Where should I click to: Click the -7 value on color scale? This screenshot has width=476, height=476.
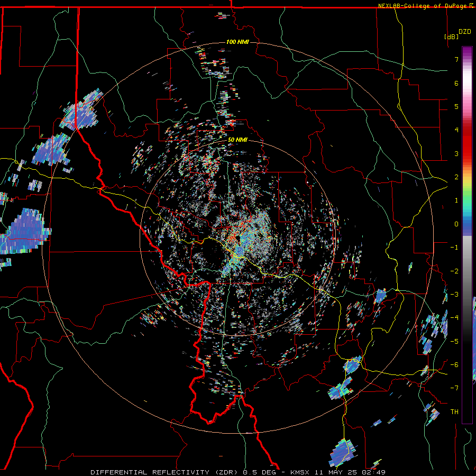pos(454,388)
